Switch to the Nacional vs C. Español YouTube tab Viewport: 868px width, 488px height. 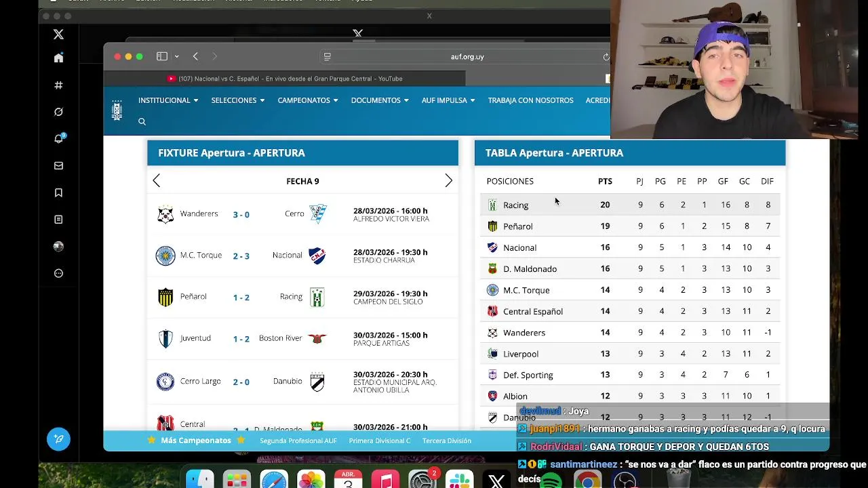pyautogui.click(x=285, y=79)
